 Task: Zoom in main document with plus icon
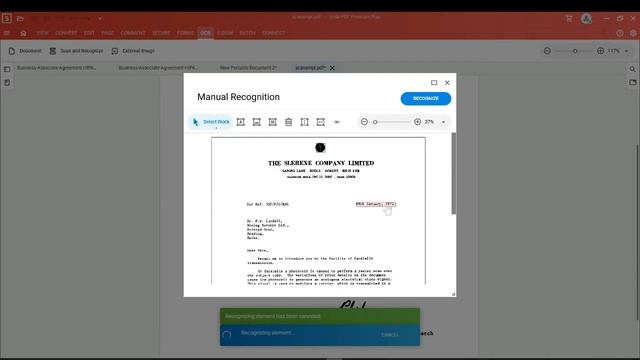point(600,51)
